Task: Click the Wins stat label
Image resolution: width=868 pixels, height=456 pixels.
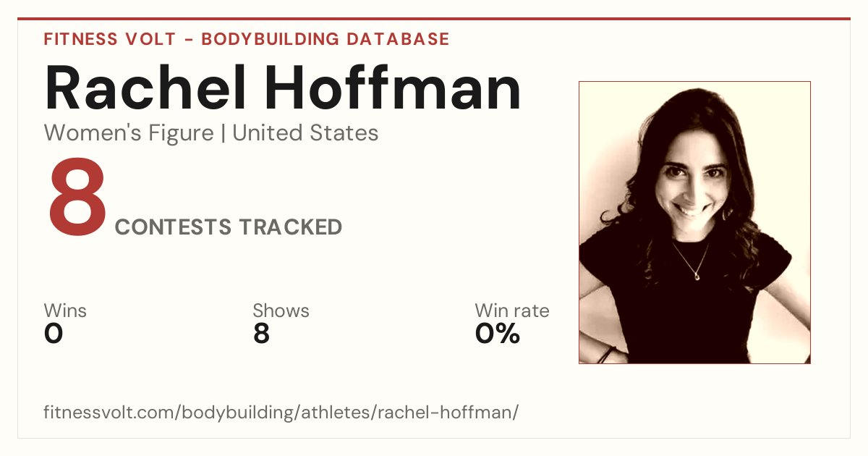Action: [65, 311]
